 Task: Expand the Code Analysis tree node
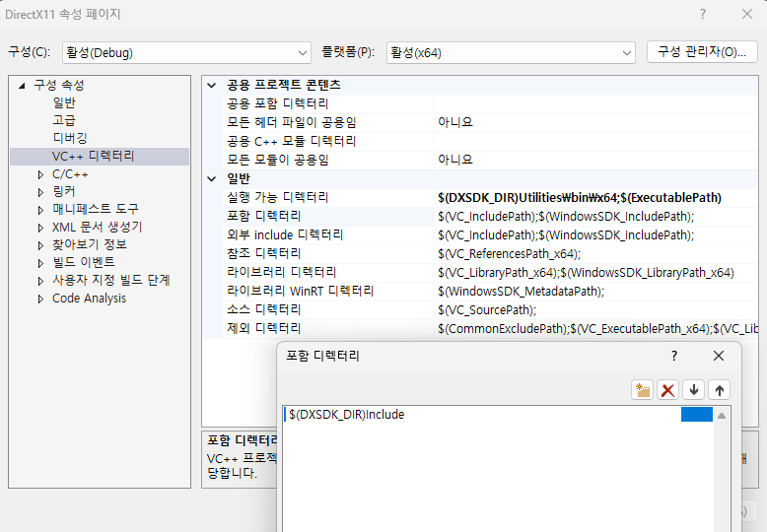40,299
